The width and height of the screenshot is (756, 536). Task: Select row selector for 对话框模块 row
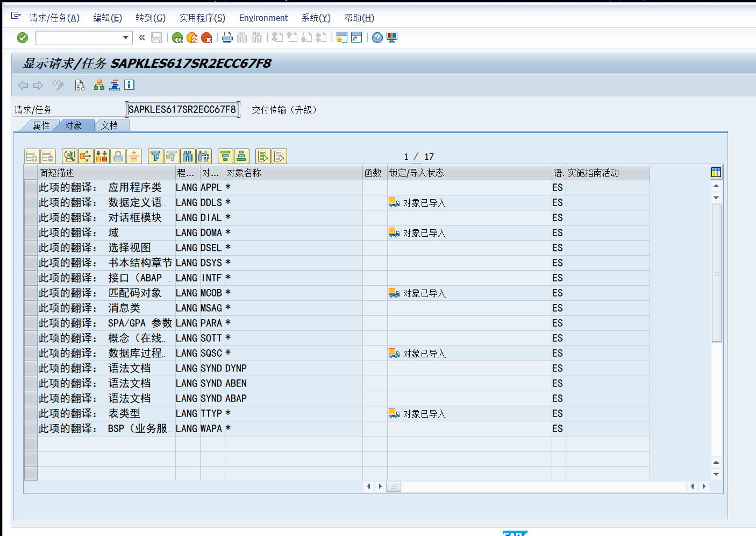31,217
